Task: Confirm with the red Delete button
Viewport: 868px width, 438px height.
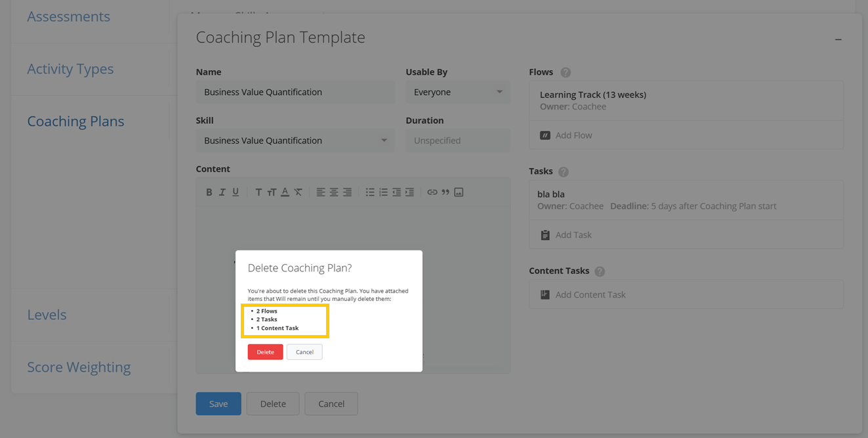Action: pos(265,352)
